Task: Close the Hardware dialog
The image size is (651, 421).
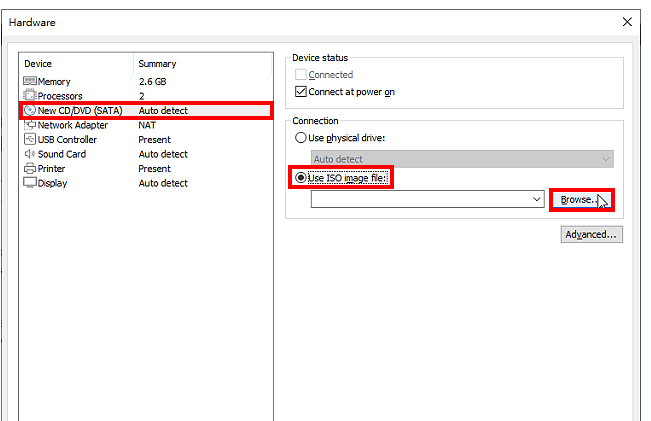Action: (x=627, y=22)
